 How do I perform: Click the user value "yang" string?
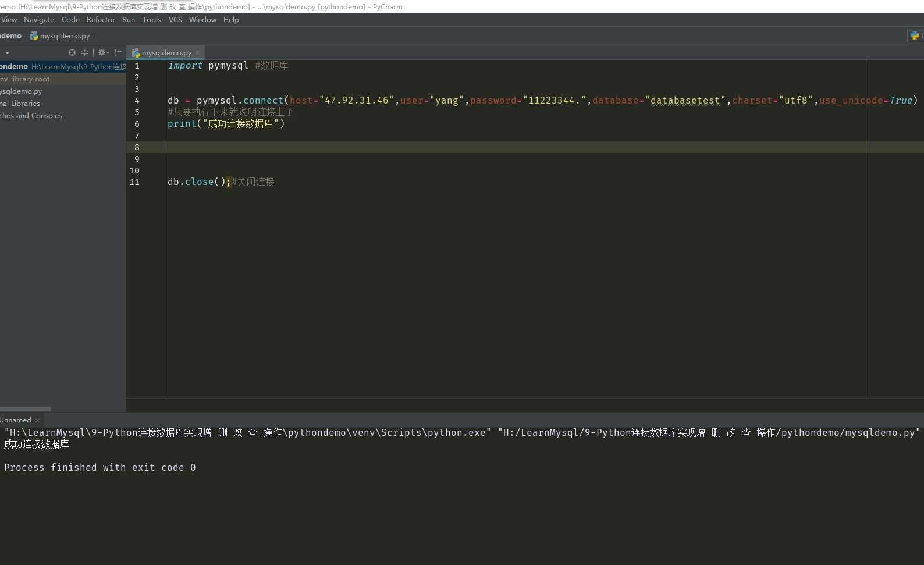[446, 101]
